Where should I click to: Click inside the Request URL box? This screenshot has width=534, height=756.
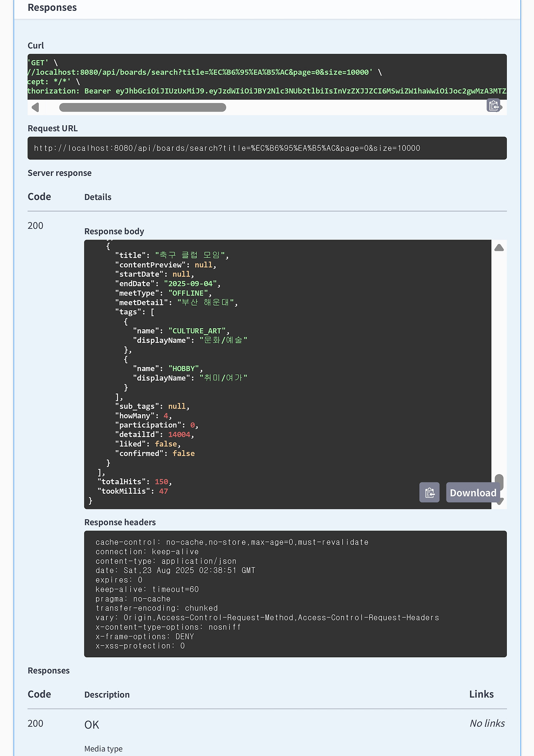click(x=267, y=148)
